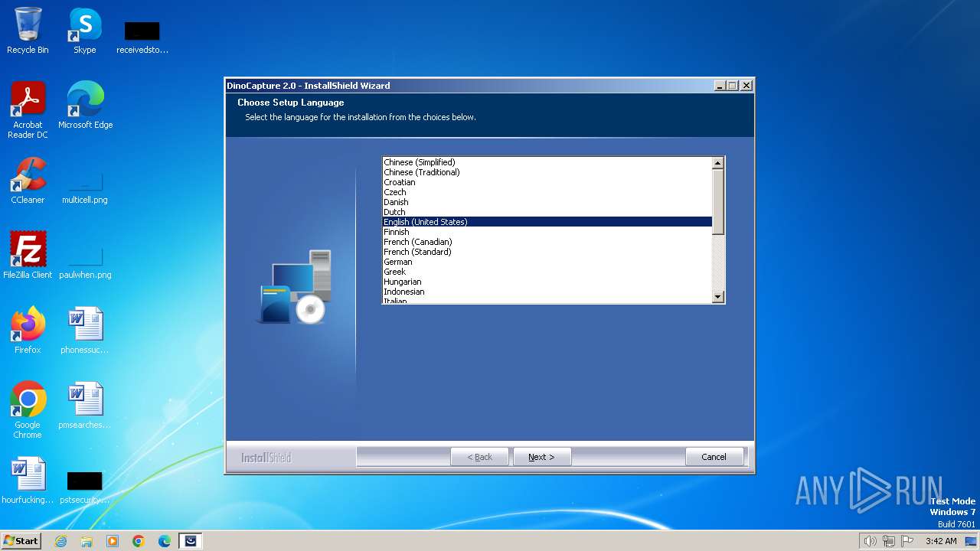The height and width of the screenshot is (551, 980).
Task: Open hourfucking... Word document
Action: click(28, 481)
